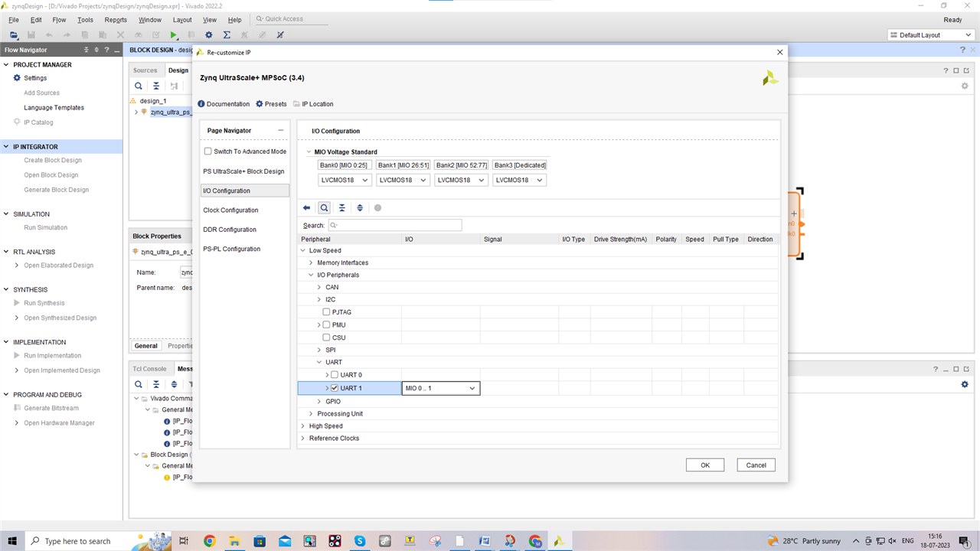Screen dimensions: 980x551
Task: Open the Reports menu
Action: coord(116,20)
